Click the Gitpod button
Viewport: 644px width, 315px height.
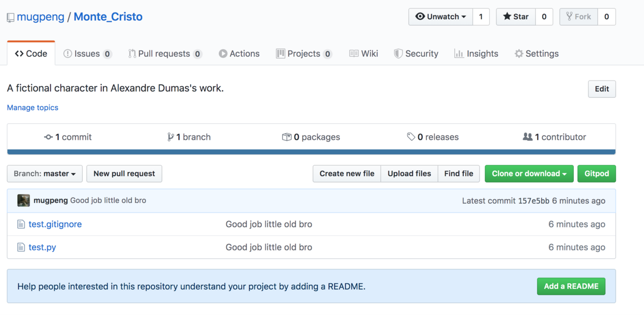pyautogui.click(x=596, y=174)
